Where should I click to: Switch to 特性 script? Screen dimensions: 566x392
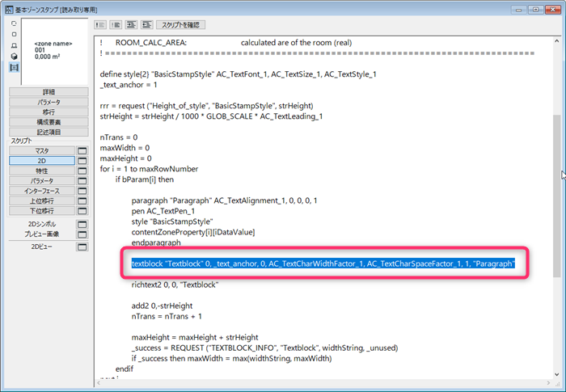coord(42,171)
